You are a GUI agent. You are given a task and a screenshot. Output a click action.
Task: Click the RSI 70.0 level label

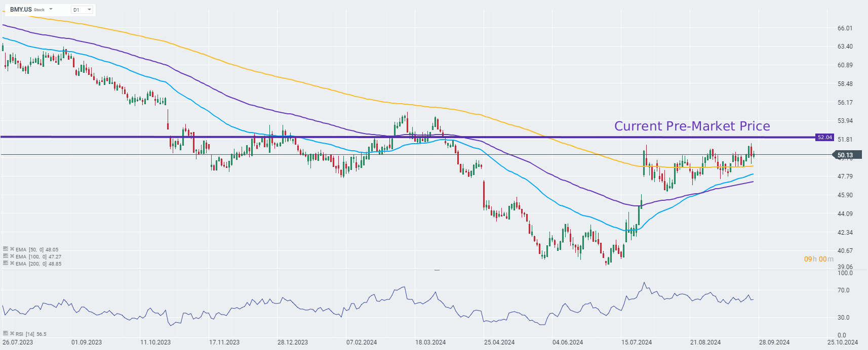(x=843, y=290)
